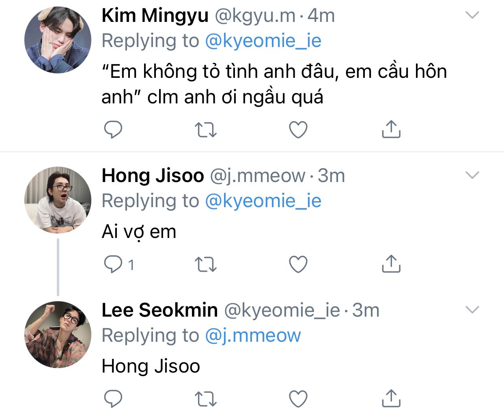Retweet Hong Jisoo's tweet
This screenshot has height=420, width=504.
[206, 264]
